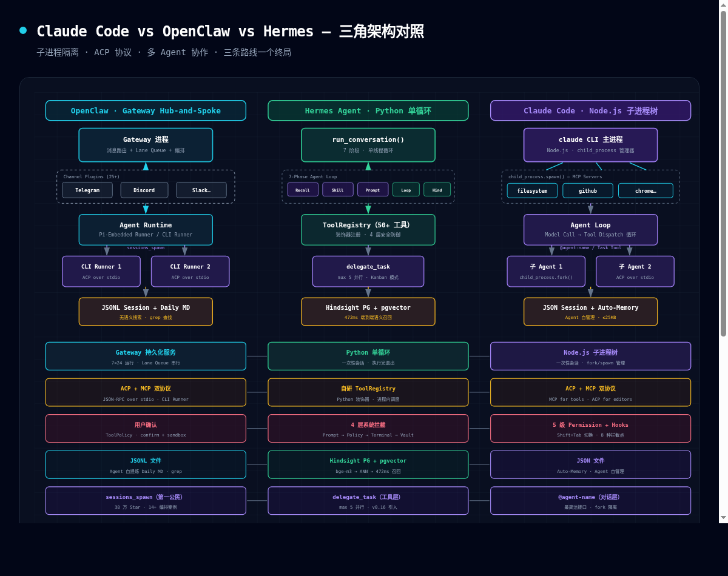The image size is (728, 576).
Task: Select the 'claude CLI 主进程' node
Action: [590, 145]
